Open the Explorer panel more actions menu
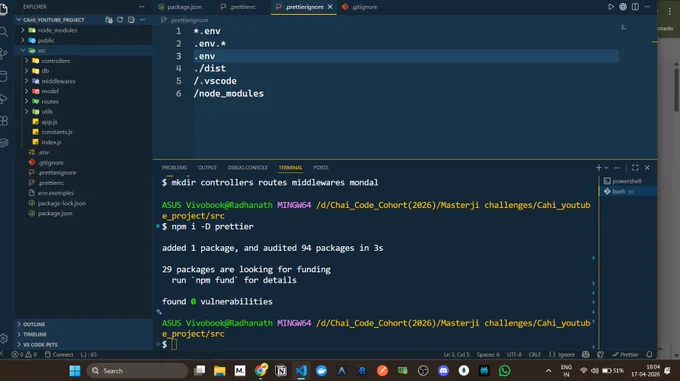The height and width of the screenshot is (381, 680). 142,7
